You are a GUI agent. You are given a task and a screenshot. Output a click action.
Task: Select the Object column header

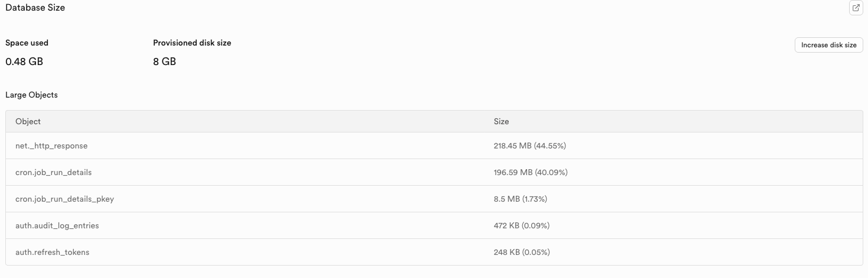28,121
